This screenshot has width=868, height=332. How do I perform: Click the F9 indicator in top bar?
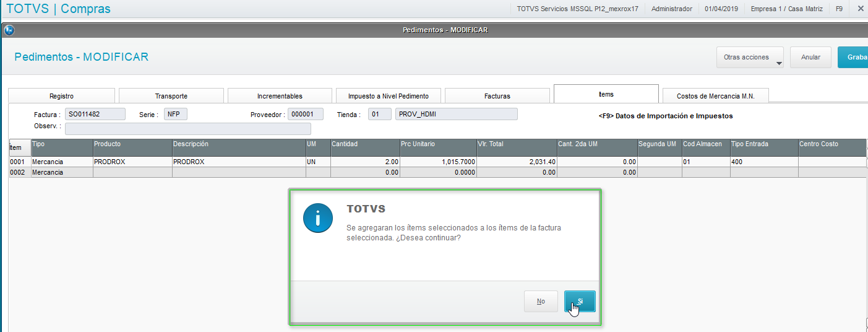(x=839, y=9)
